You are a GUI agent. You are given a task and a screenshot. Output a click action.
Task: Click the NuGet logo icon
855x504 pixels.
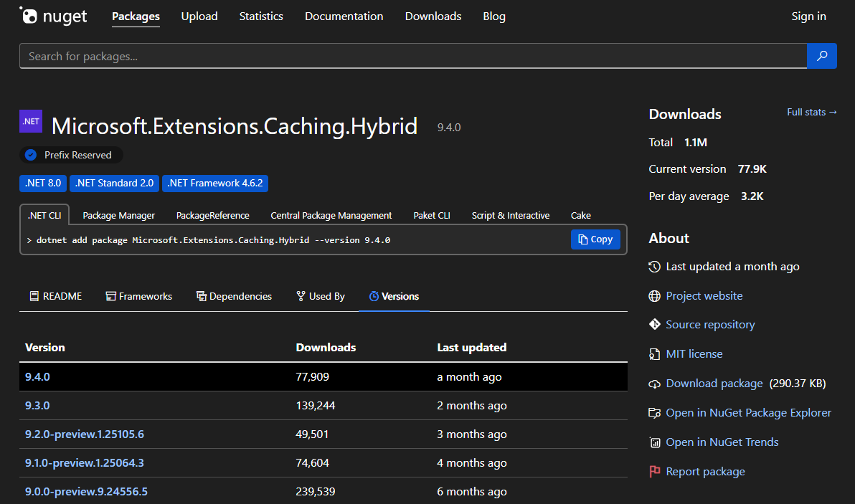pyautogui.click(x=29, y=15)
